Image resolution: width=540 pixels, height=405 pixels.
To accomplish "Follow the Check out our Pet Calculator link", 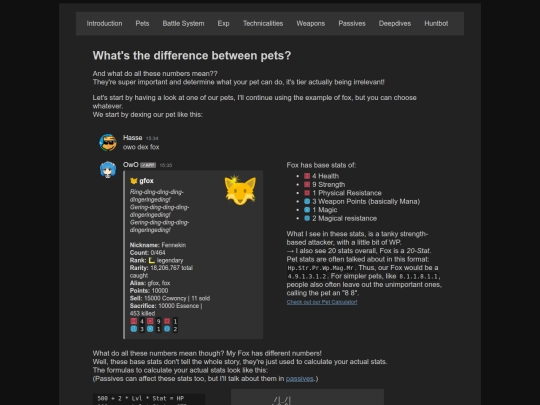I will [322, 302].
